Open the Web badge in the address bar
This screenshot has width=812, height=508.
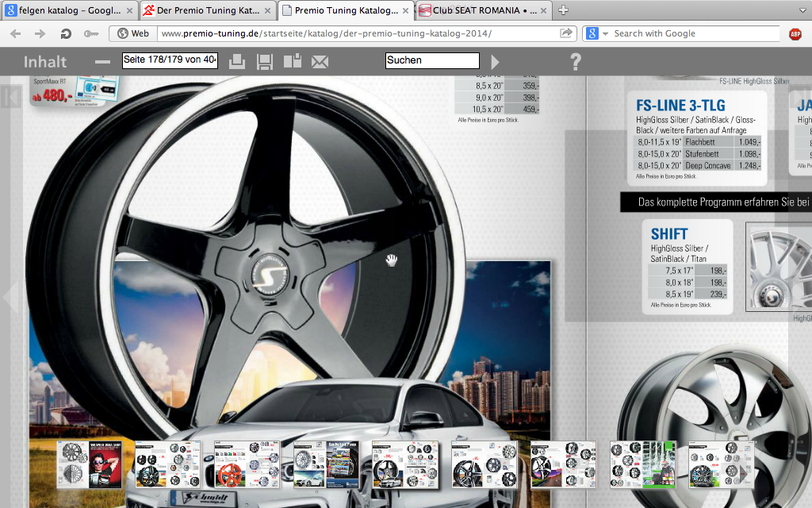pyautogui.click(x=133, y=33)
